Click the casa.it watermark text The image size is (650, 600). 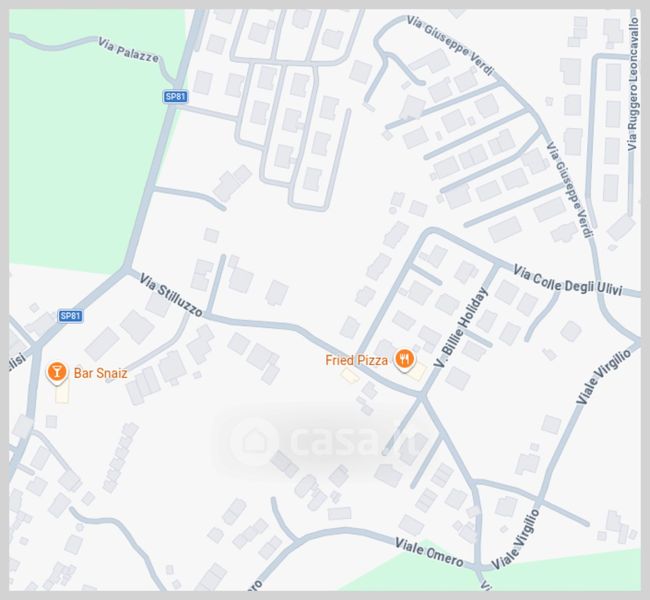tap(352, 441)
